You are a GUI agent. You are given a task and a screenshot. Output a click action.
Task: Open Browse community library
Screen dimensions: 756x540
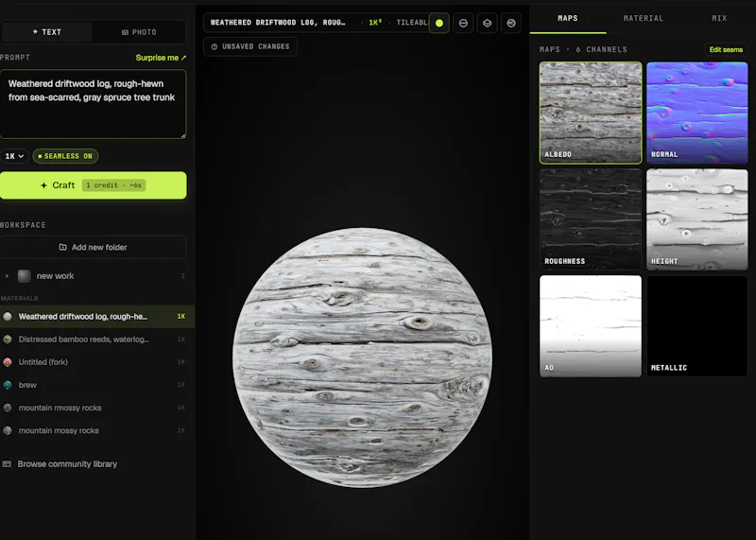point(60,463)
